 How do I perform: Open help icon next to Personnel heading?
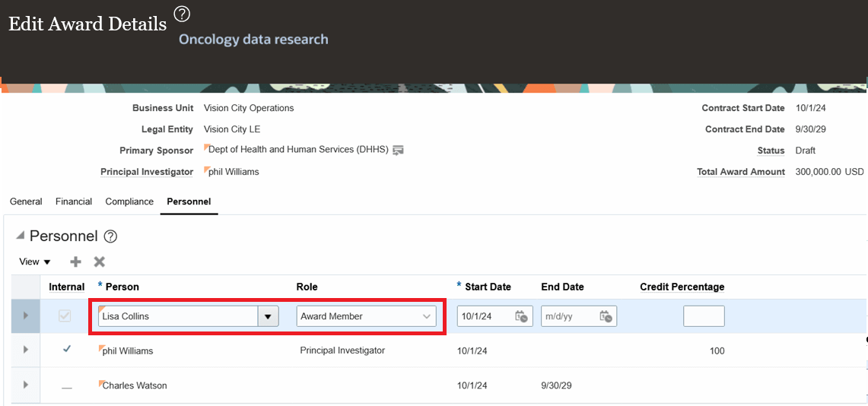(x=111, y=236)
